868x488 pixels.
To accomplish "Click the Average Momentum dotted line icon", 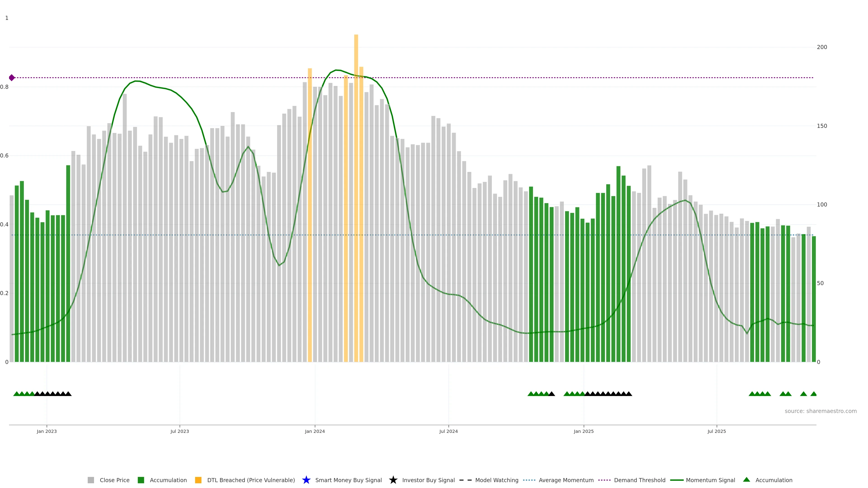I will (529, 480).
